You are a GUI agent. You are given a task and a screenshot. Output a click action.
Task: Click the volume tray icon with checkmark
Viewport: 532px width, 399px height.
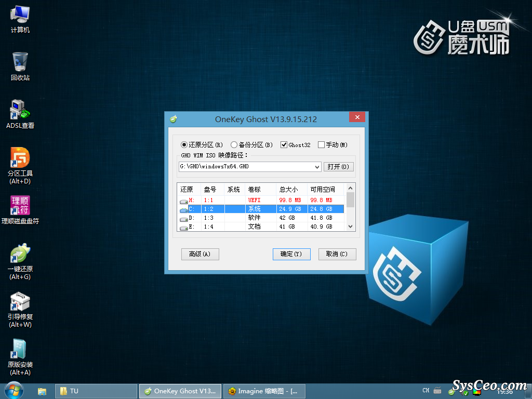[x=465, y=392]
